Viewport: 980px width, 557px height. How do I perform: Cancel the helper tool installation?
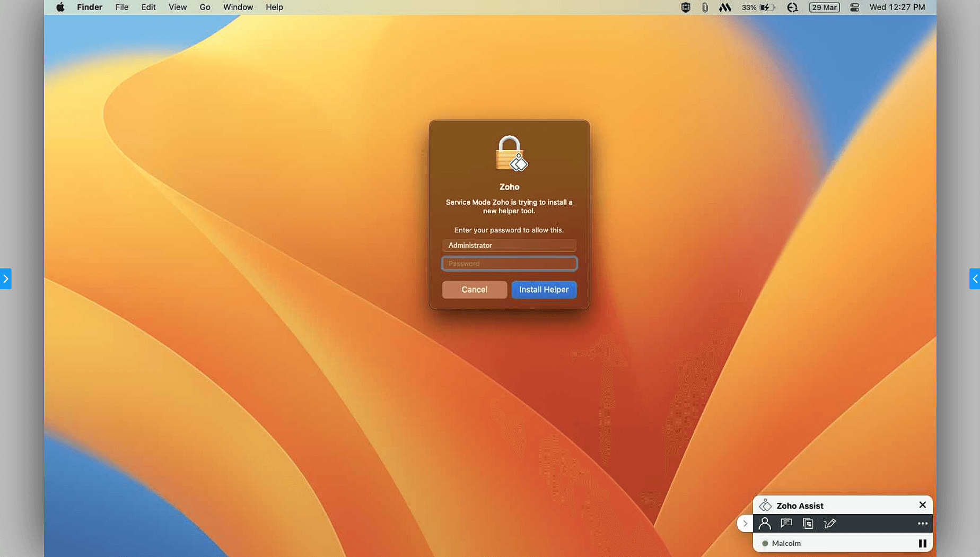pos(474,290)
